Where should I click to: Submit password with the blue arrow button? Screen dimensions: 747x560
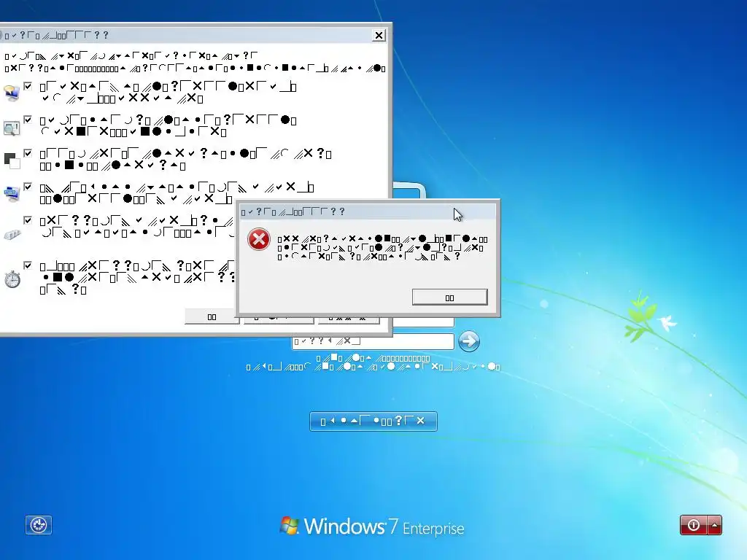[x=469, y=341]
